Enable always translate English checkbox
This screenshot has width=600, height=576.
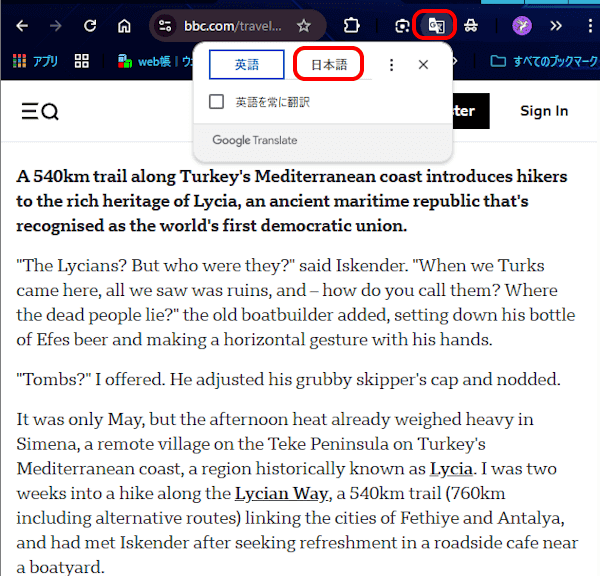pos(216,101)
